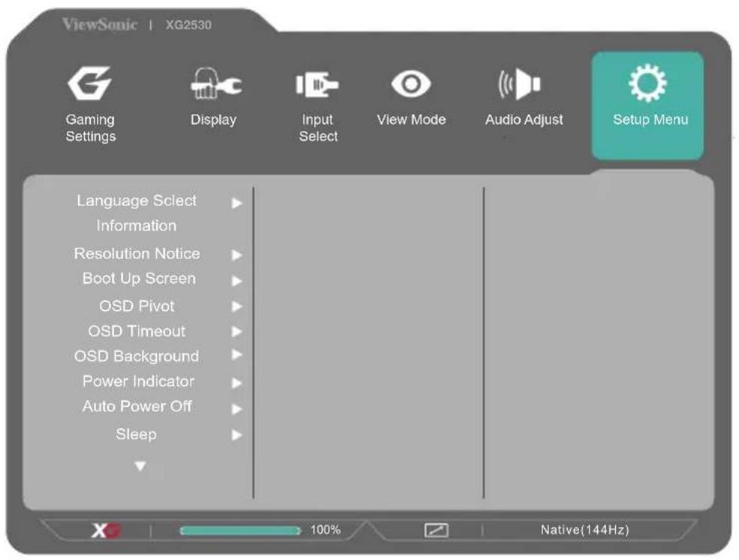Switch to Input Select tab label
739x560 pixels.
point(318,128)
